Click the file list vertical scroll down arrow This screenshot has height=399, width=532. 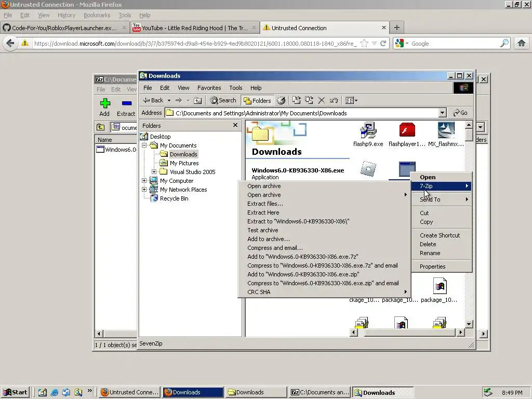tap(469, 324)
